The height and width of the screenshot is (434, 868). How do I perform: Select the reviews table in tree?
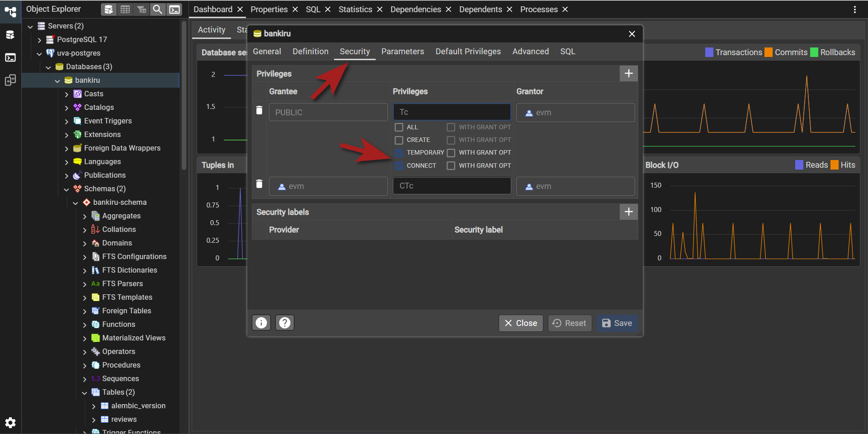(x=124, y=419)
